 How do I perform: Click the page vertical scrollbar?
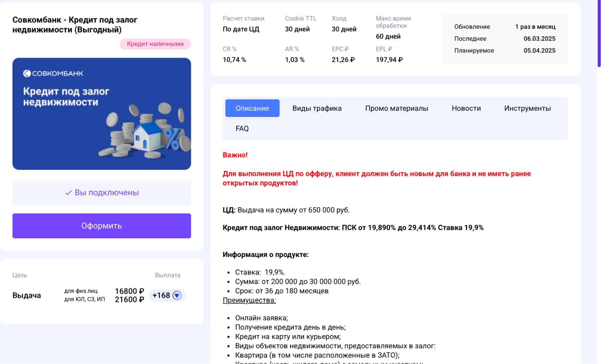click(599, 33)
